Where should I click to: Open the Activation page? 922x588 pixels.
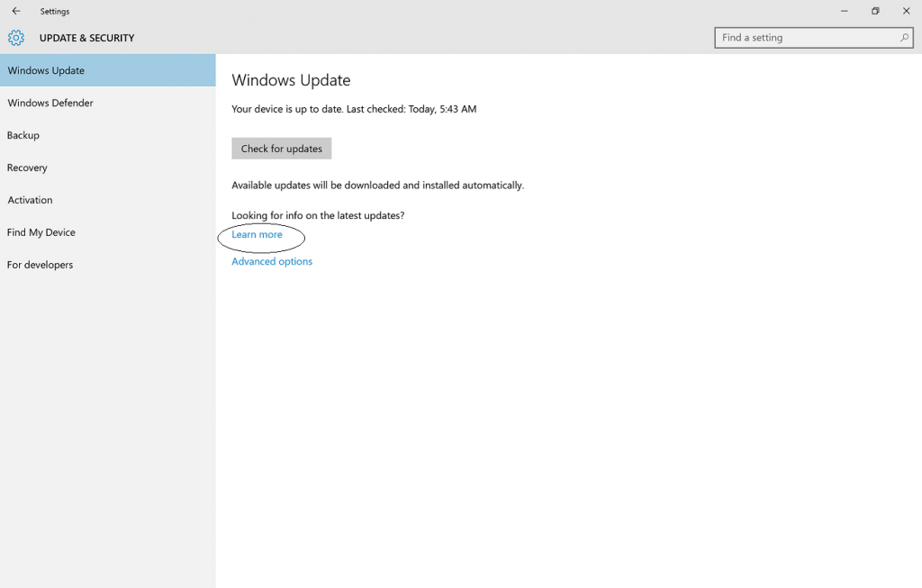pyautogui.click(x=108, y=200)
